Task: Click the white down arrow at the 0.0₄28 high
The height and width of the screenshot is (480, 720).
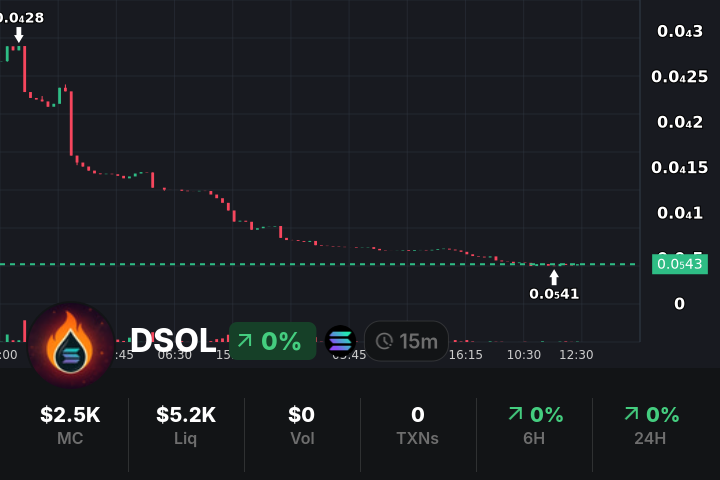Action: click(x=18, y=35)
